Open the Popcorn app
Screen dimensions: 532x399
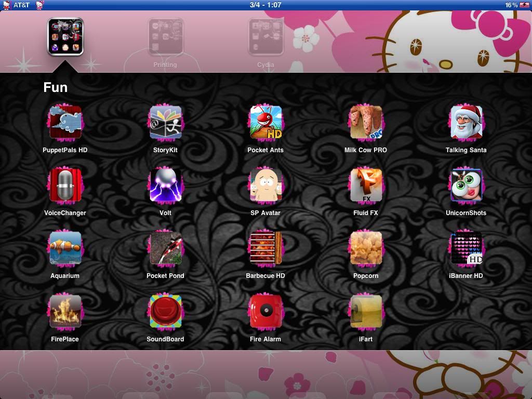pyautogui.click(x=366, y=248)
